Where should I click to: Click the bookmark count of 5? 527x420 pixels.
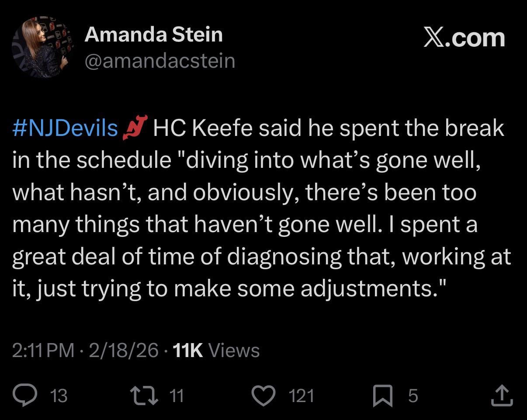click(x=413, y=396)
